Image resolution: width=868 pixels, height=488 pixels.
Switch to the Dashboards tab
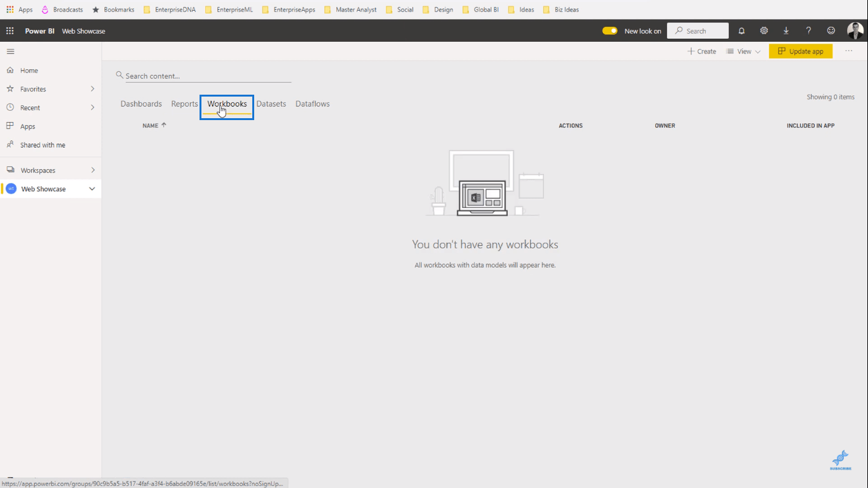(x=141, y=104)
